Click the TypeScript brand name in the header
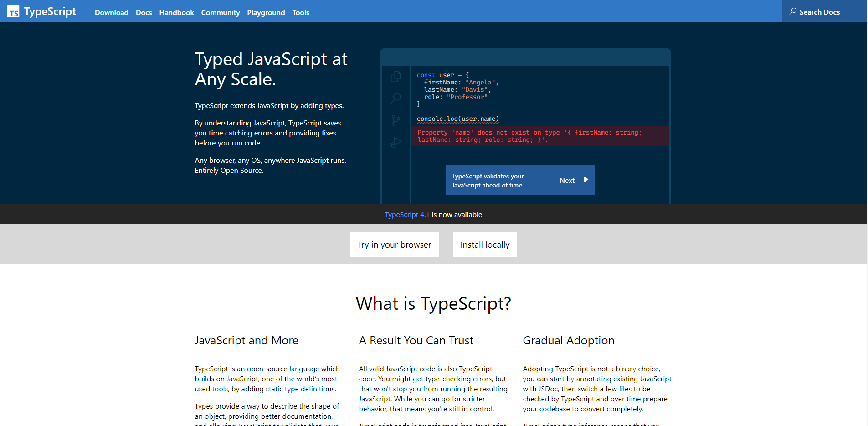This screenshot has width=868, height=426. 50,12
